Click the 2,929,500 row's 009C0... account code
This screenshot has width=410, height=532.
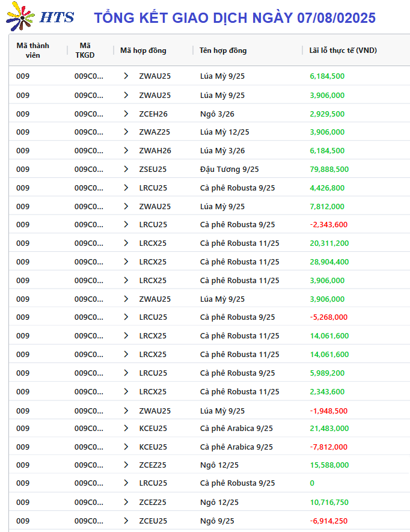[x=89, y=114]
